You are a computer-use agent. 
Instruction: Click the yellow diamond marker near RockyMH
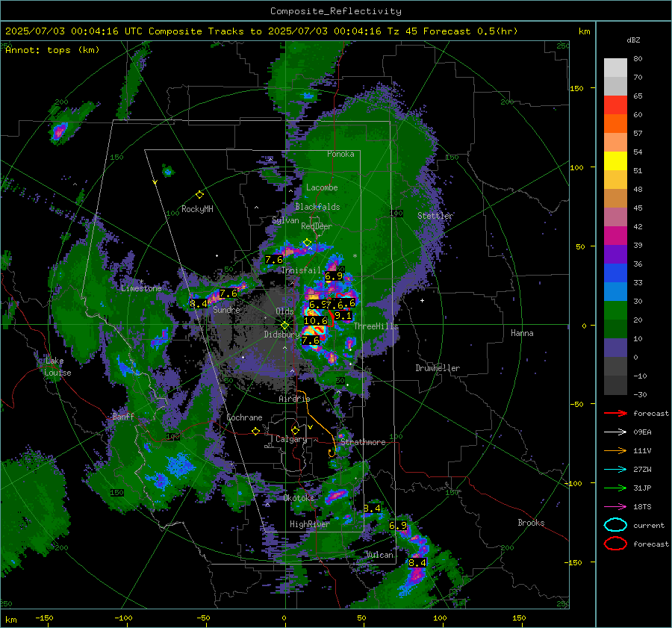pos(199,195)
